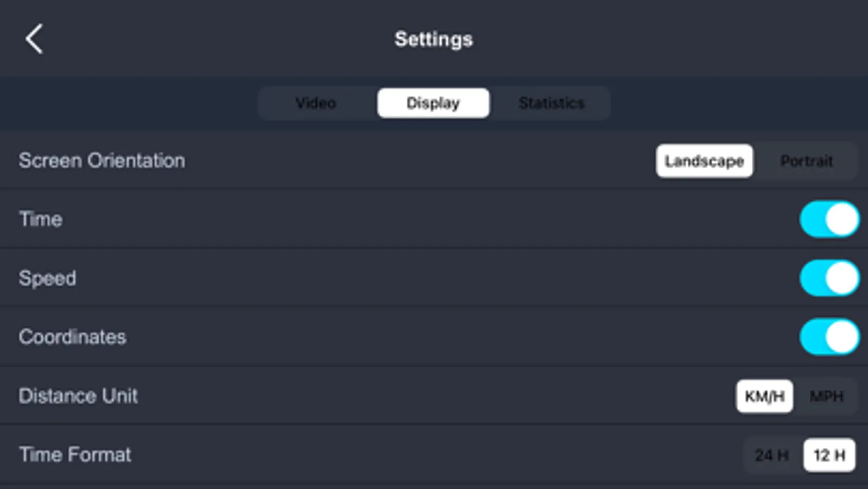Select the Display tab
This screenshot has height=489, width=868.
click(433, 103)
